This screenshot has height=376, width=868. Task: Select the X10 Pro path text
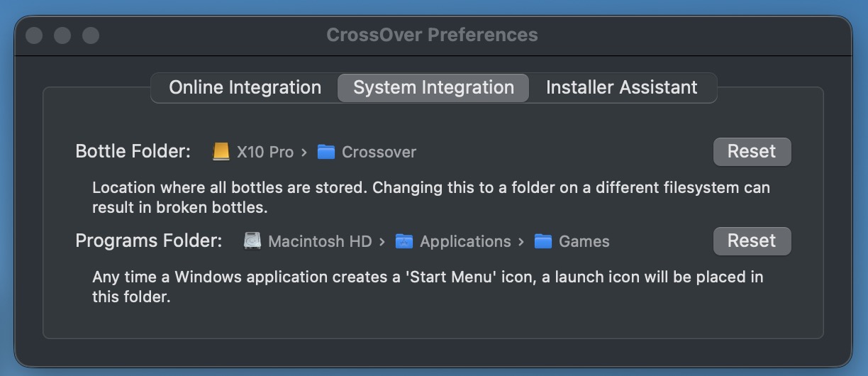coord(265,152)
